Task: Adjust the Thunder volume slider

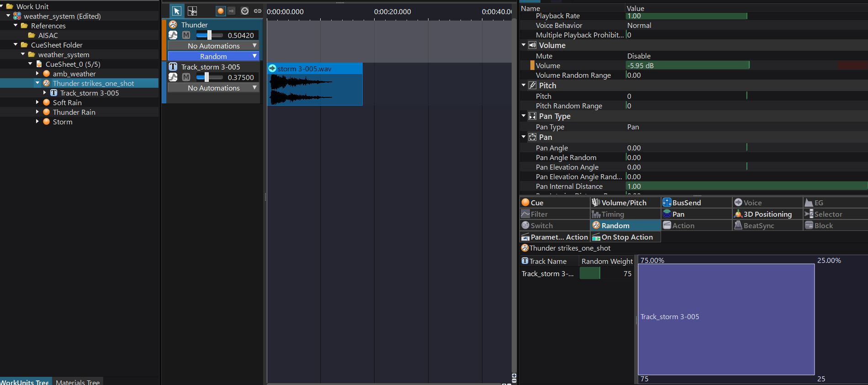Action: [209, 35]
